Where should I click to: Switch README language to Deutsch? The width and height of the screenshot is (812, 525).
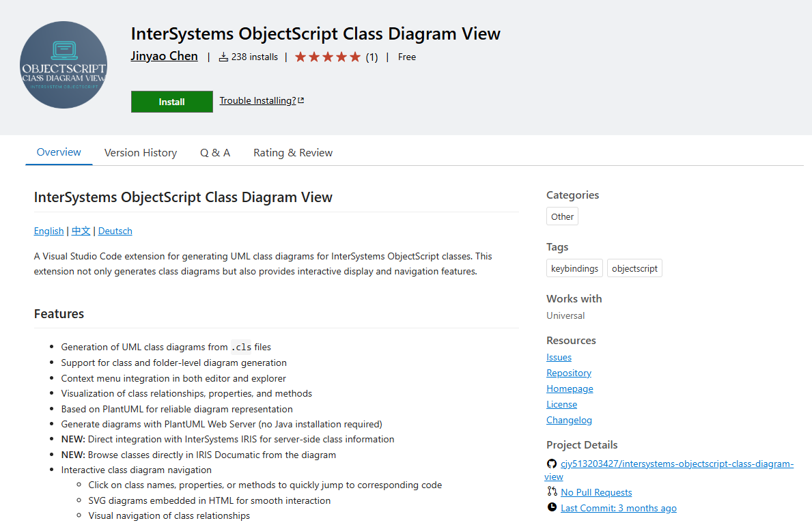[x=115, y=231]
